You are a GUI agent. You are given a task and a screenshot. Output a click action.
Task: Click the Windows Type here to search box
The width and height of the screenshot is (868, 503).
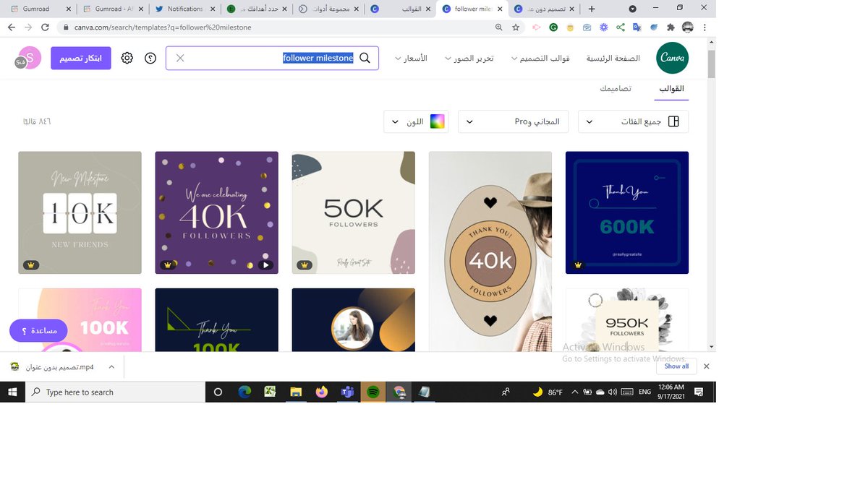116,392
